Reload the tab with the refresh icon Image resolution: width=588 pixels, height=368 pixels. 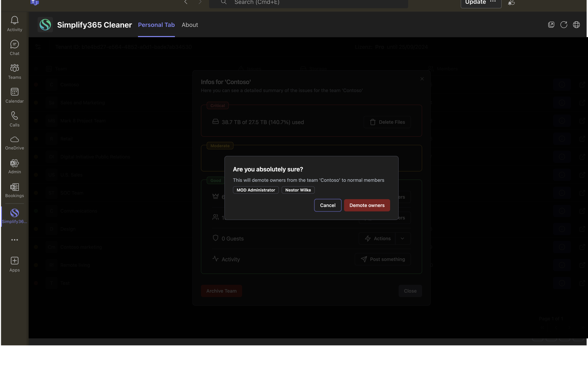pos(564,25)
